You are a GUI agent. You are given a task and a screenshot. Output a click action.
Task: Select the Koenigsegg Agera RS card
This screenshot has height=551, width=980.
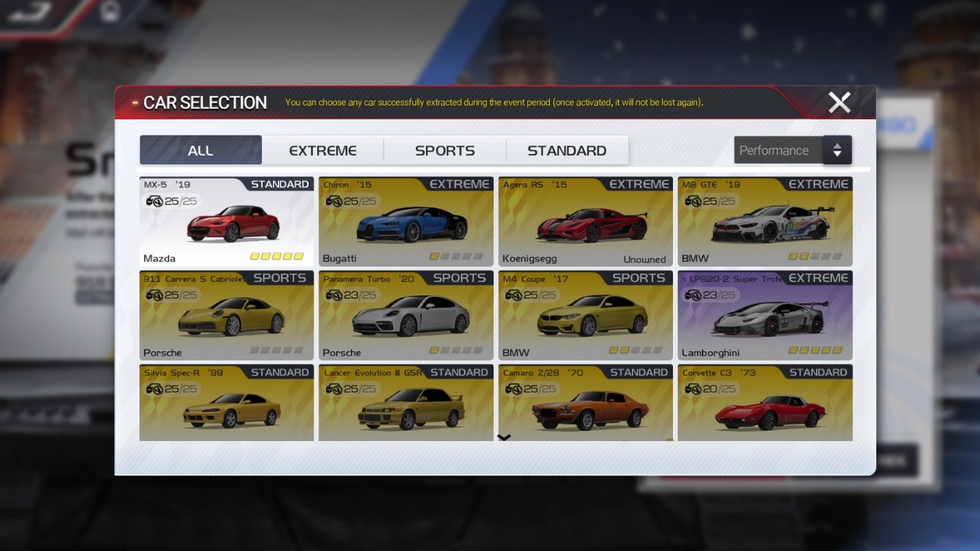click(586, 222)
